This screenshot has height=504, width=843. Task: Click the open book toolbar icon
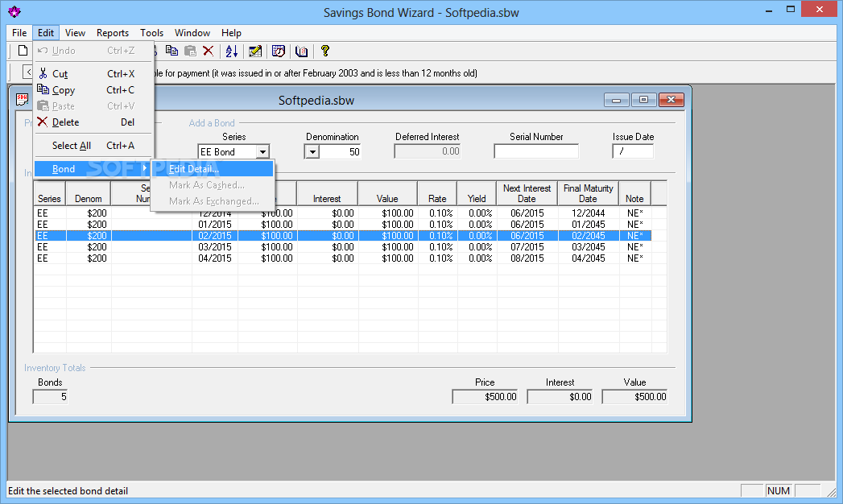tap(302, 51)
